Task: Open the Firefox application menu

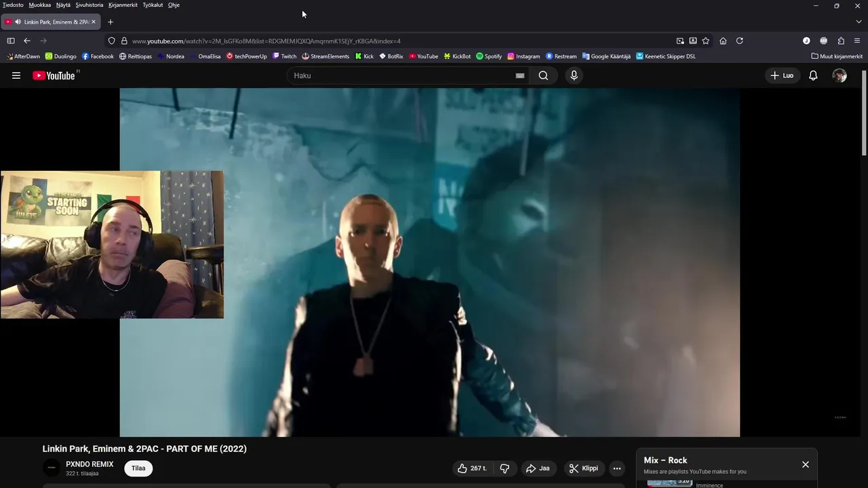Action: point(857,41)
